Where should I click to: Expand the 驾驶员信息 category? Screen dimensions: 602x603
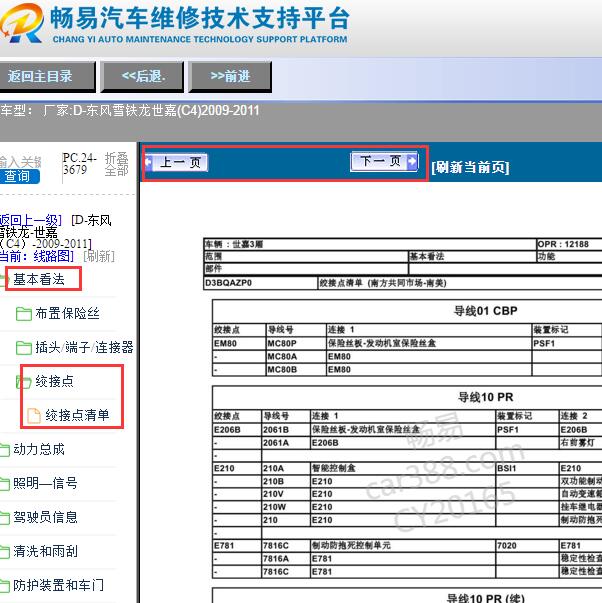point(45,517)
